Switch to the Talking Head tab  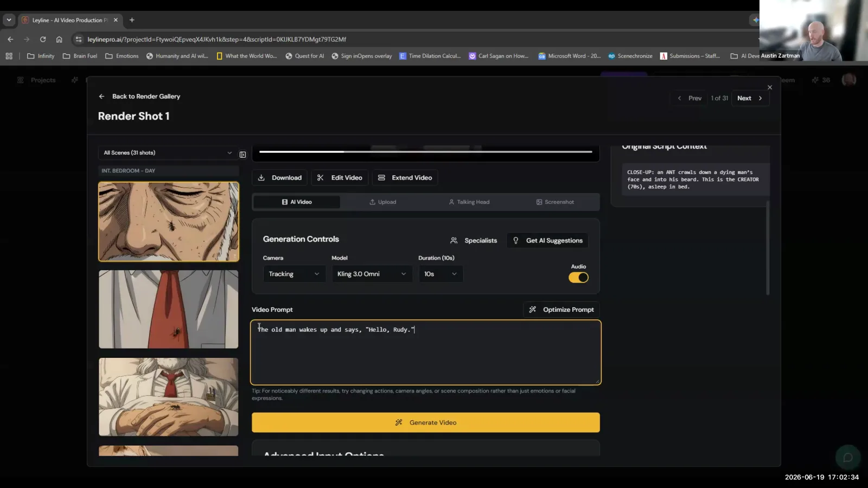(469, 202)
